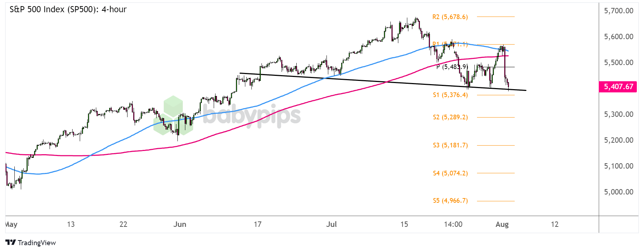Click the current price label 5,407.67
The width and height of the screenshot is (644, 252).
[x=618, y=87]
